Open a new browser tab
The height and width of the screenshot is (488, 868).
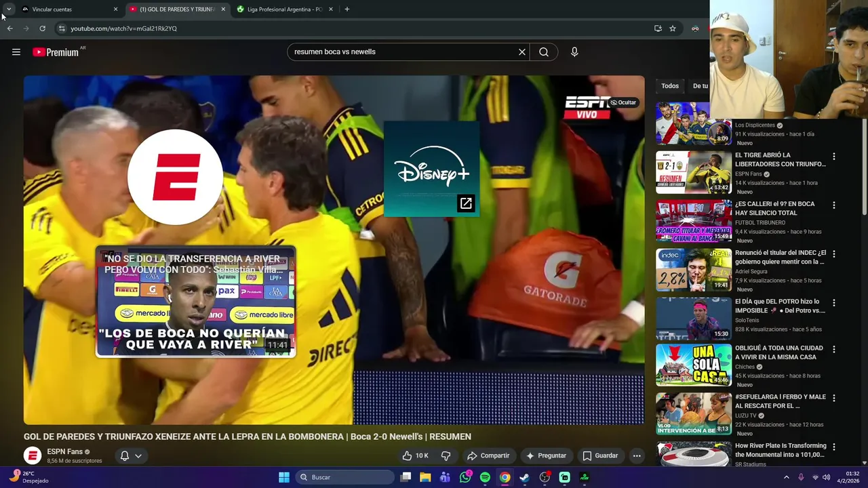click(x=347, y=9)
